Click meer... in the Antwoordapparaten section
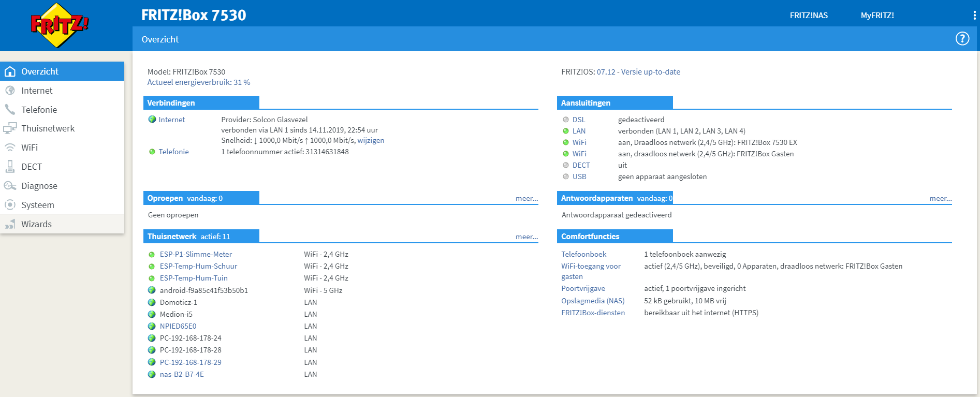Viewport: 980px width, 397px height. click(x=940, y=198)
